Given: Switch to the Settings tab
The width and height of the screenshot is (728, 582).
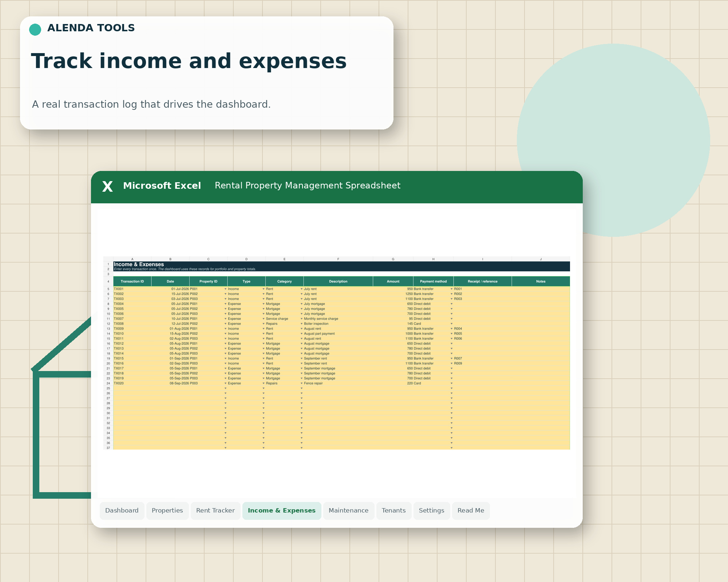Looking at the screenshot, I should coord(432,511).
